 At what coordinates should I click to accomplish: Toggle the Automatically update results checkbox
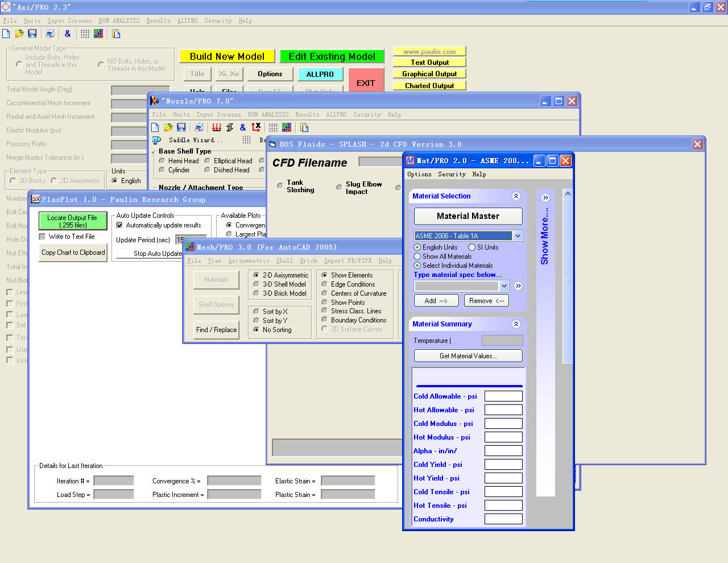click(119, 225)
